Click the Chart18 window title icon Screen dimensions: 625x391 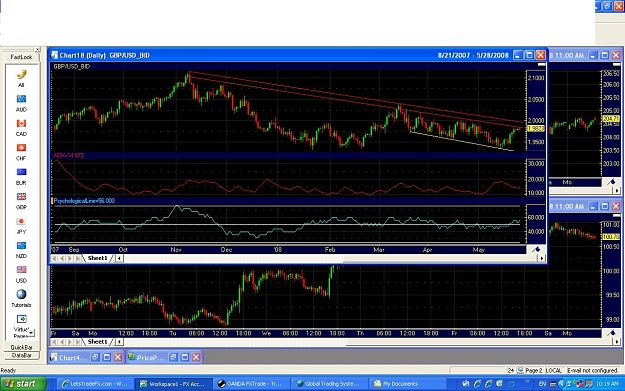point(54,55)
